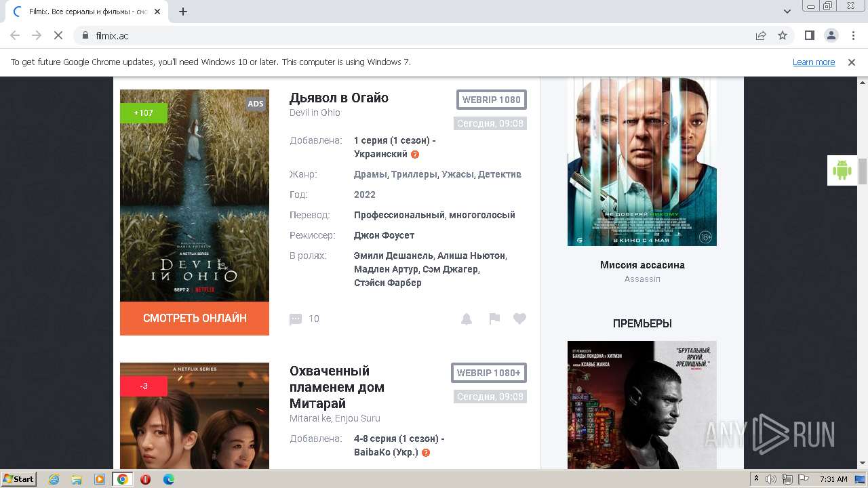The height and width of the screenshot is (488, 868).
Task: Subscribe with bell notification icon
Action: pos(467,319)
